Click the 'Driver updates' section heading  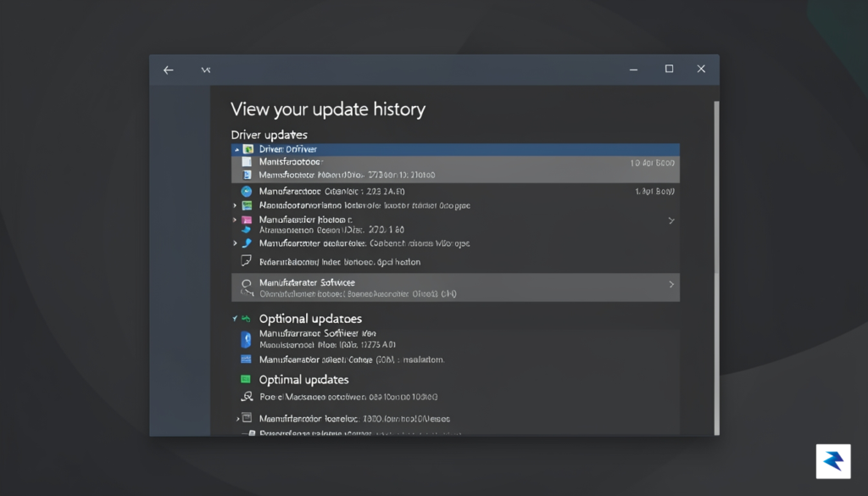[269, 135]
